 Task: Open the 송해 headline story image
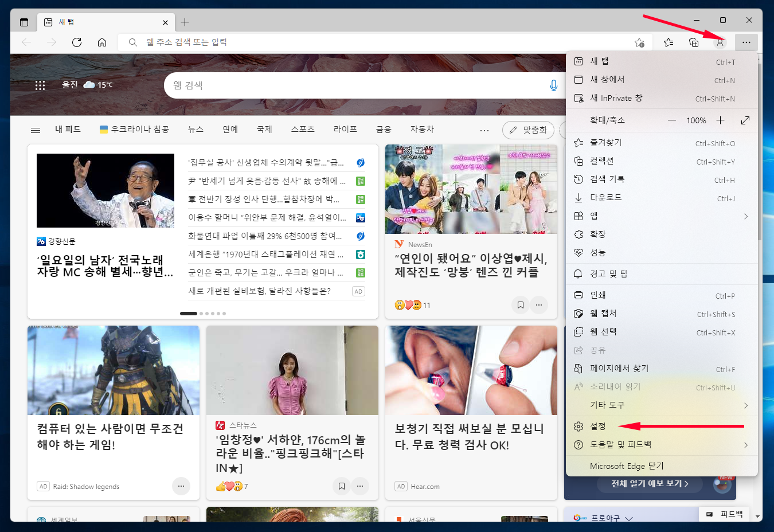point(105,190)
